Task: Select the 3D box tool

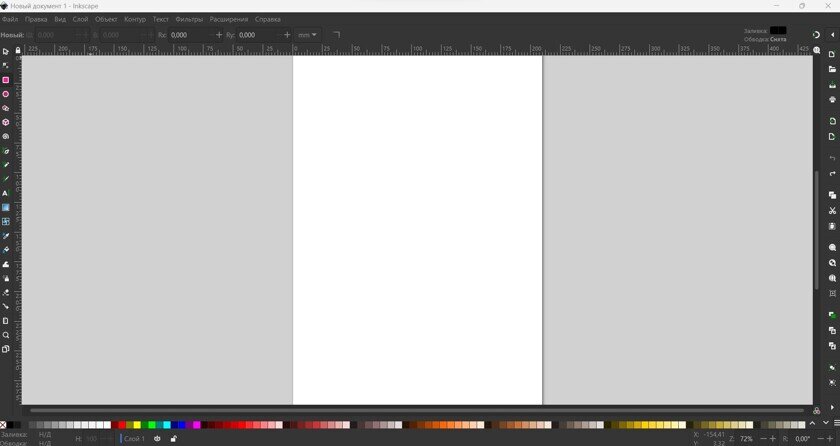Action: coord(5,122)
